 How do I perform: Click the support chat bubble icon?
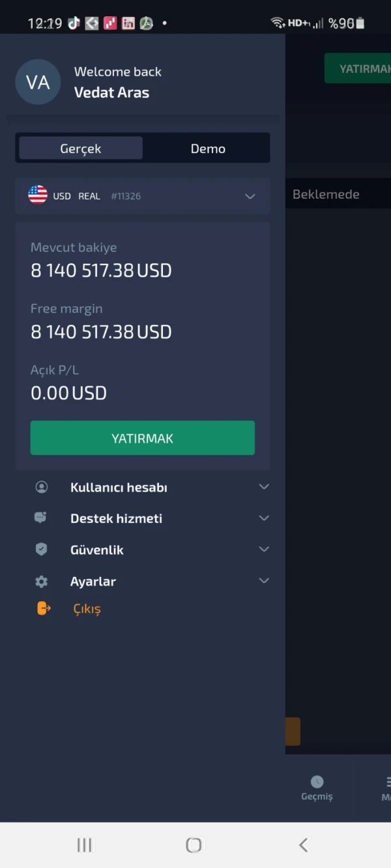point(41,518)
